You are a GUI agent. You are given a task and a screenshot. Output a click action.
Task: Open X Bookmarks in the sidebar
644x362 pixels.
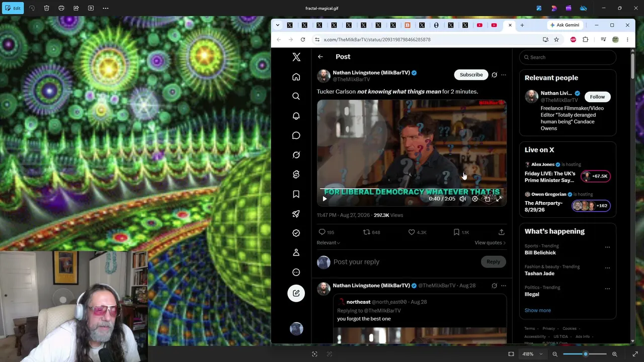click(x=296, y=194)
